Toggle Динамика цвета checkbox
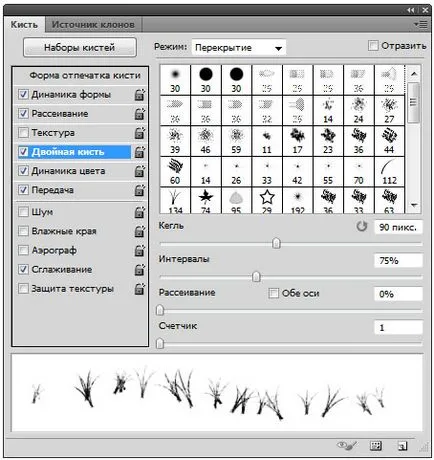Image resolution: width=434 pixels, height=460 pixels. pyautogui.click(x=23, y=171)
